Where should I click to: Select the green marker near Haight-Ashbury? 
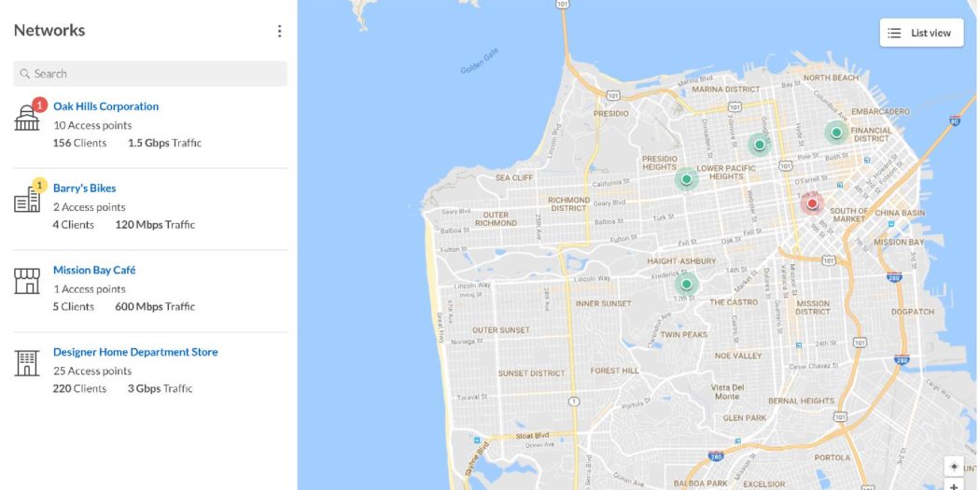[x=686, y=285]
